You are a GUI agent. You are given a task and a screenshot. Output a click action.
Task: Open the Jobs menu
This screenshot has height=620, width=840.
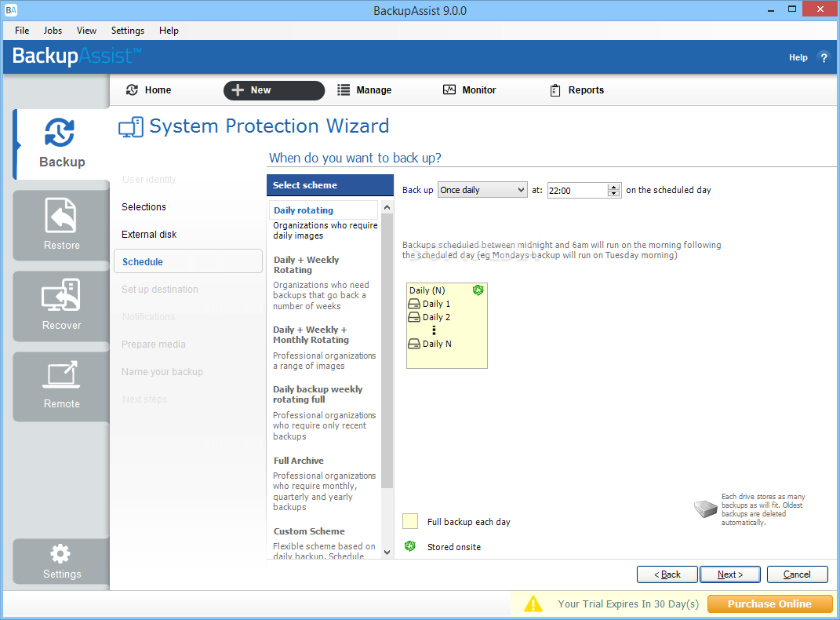(x=53, y=31)
